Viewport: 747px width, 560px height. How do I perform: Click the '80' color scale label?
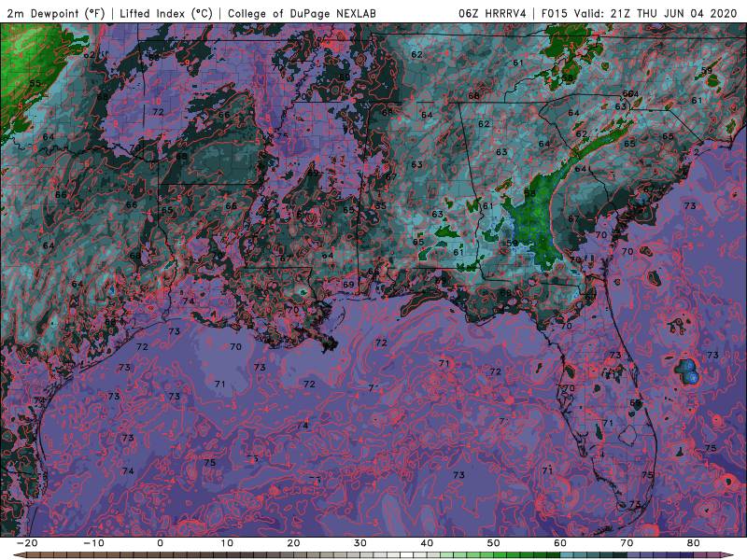[x=694, y=543]
